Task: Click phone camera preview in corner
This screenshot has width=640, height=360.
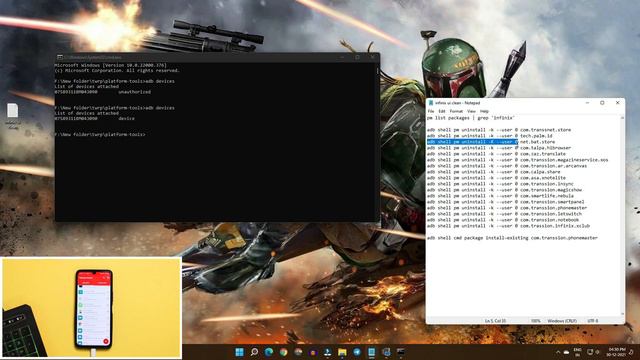Action: pyautogui.click(x=91, y=308)
